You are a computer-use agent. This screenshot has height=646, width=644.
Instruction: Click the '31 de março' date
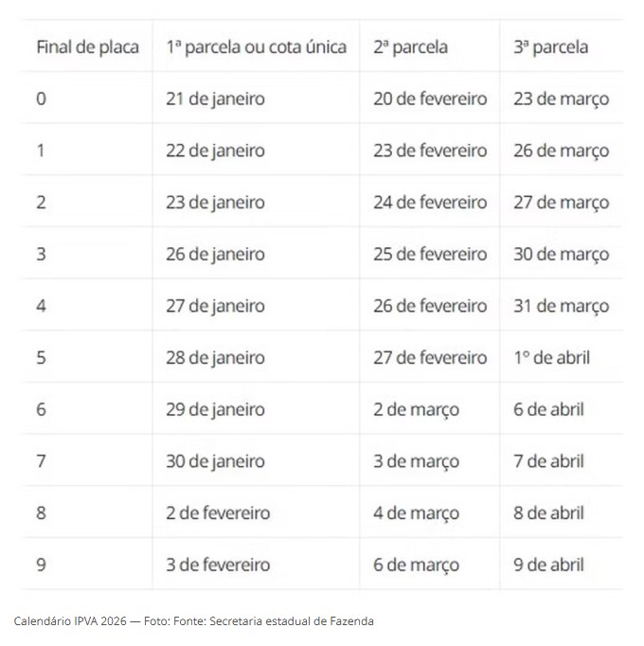[x=561, y=306]
